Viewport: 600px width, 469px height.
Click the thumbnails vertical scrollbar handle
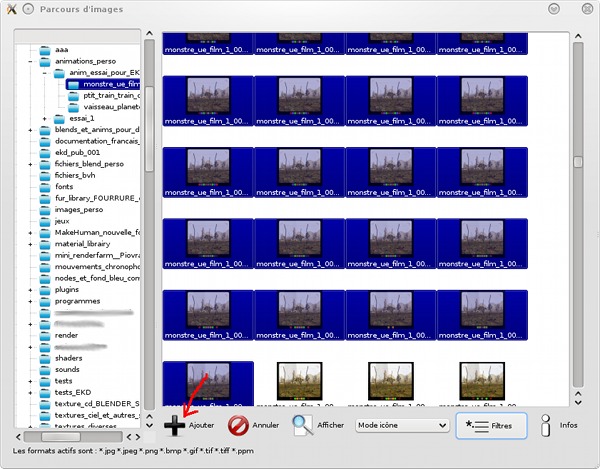click(578, 162)
